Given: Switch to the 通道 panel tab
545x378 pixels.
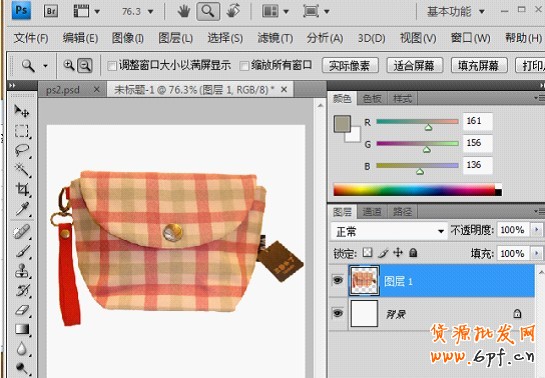Looking at the screenshot, I should (372, 212).
